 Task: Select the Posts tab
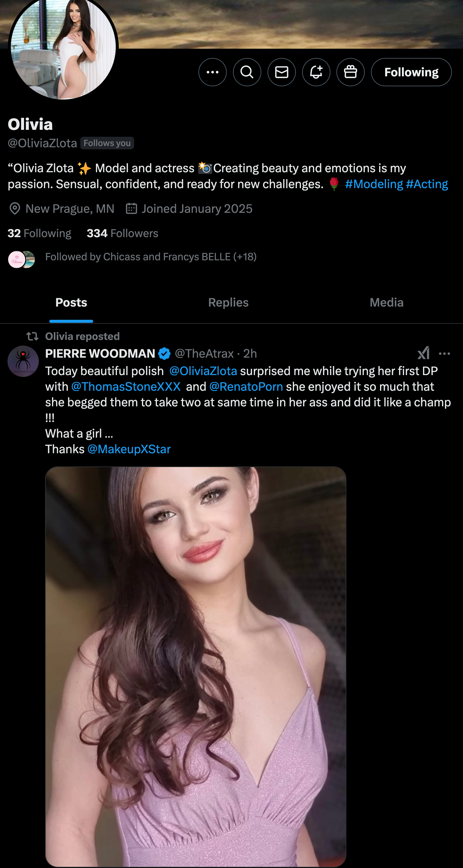(71, 303)
